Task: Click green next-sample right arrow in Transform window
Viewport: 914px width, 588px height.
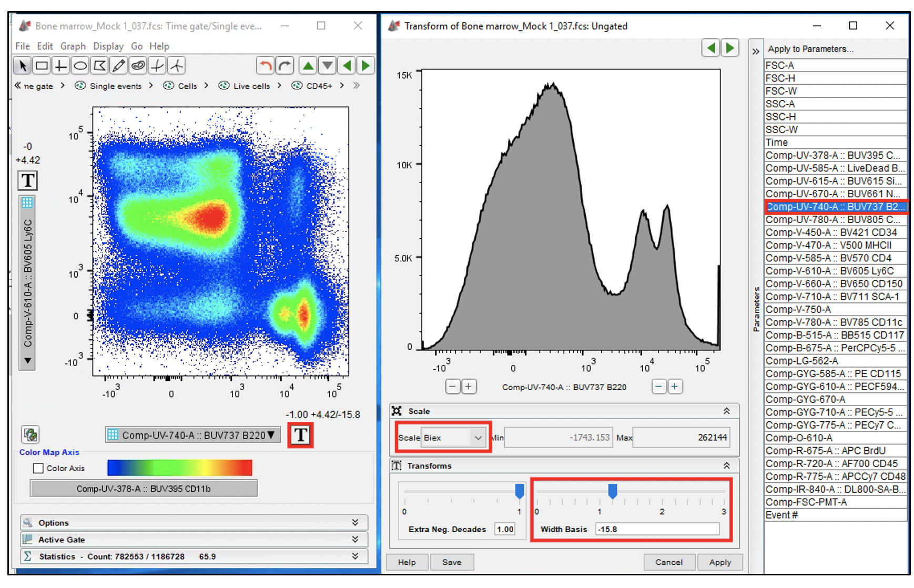Action: click(x=729, y=48)
